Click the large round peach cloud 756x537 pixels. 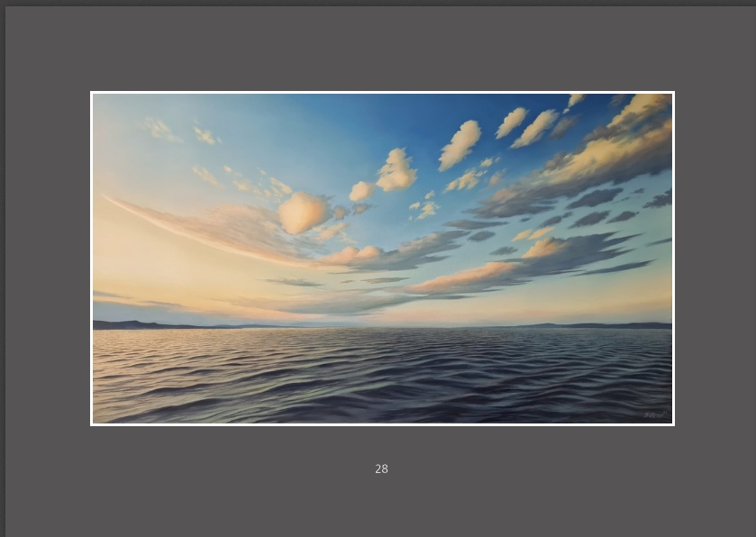(303, 213)
